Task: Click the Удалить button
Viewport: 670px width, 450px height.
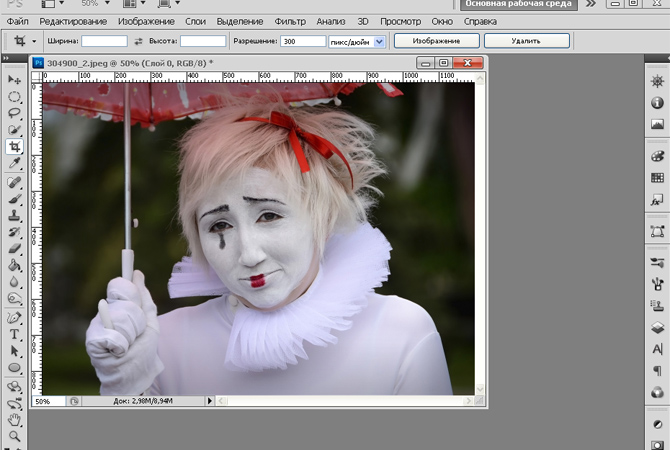Action: [x=526, y=41]
